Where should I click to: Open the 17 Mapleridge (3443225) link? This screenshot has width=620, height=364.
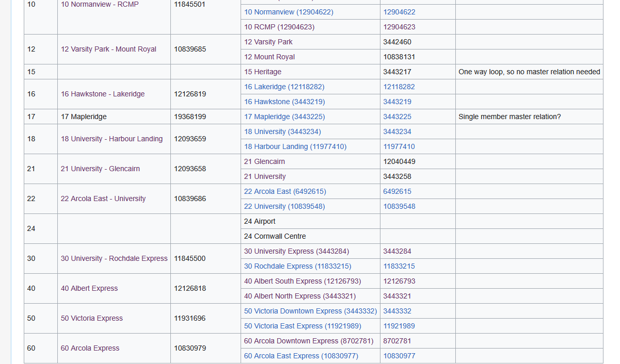(283, 117)
